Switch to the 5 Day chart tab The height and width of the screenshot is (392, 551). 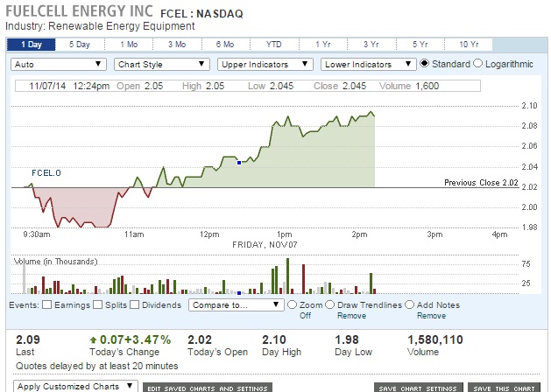tap(80, 44)
